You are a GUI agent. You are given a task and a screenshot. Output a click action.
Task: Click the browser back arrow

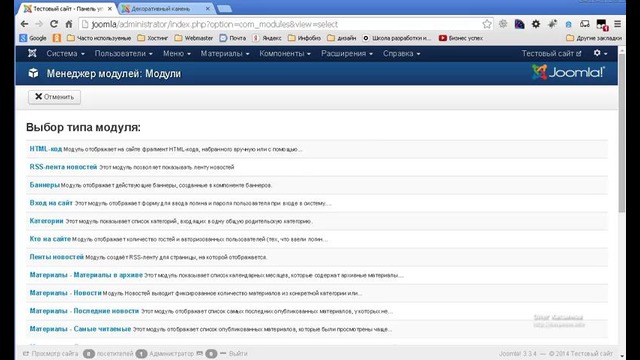(24, 24)
